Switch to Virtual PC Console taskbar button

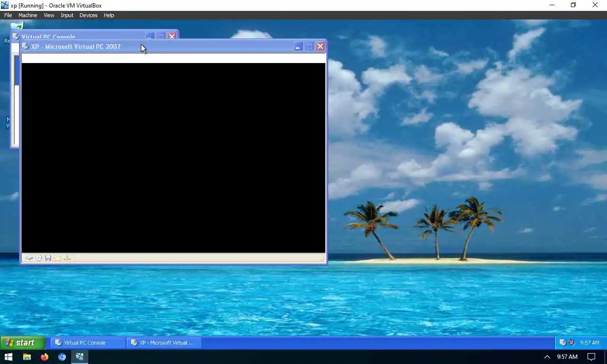tap(88, 343)
